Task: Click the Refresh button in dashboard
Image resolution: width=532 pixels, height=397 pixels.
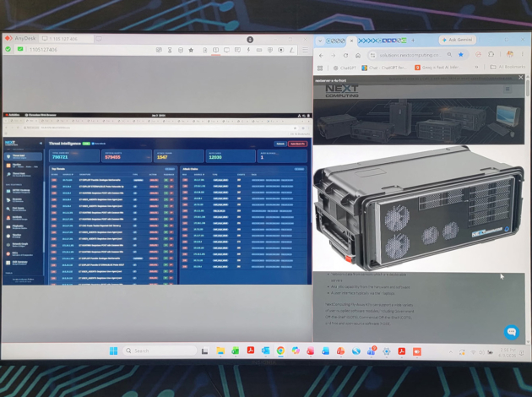Action: [x=280, y=144]
